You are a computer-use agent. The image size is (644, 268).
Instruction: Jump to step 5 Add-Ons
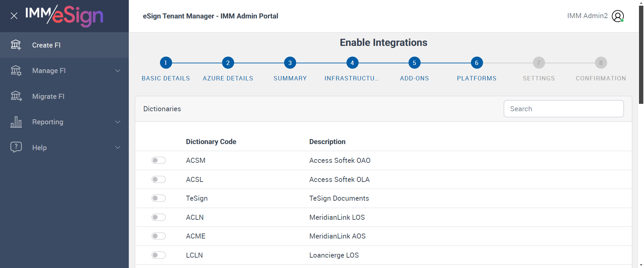pyautogui.click(x=414, y=63)
